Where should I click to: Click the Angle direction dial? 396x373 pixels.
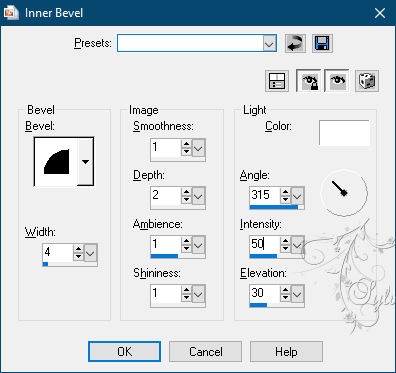click(344, 193)
